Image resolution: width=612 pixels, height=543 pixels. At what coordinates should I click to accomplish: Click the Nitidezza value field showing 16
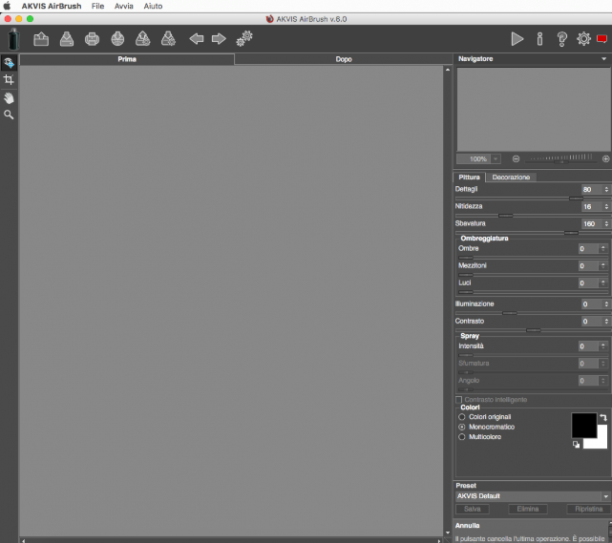coord(592,207)
